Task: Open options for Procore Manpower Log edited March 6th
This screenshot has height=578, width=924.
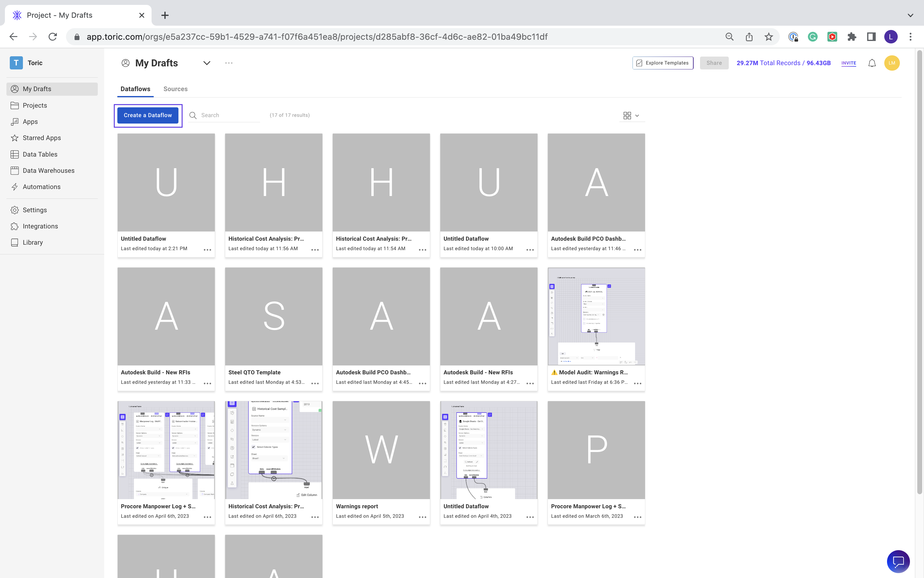Action: pyautogui.click(x=638, y=517)
